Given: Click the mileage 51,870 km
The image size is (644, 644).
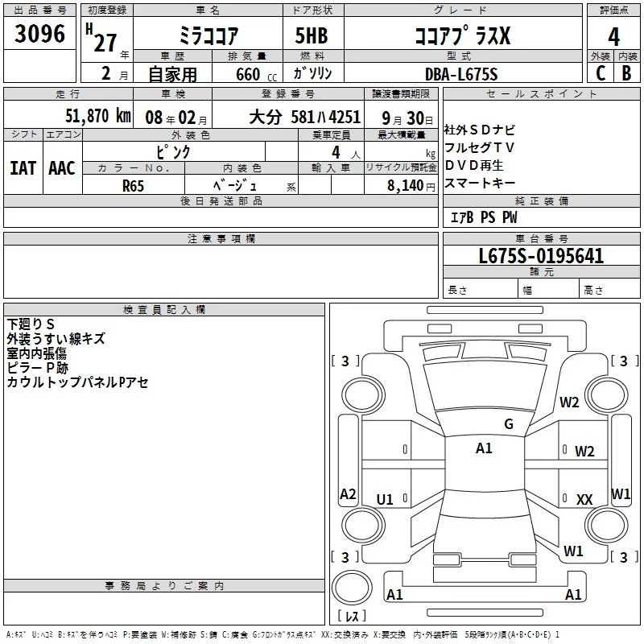Looking at the screenshot, I should (x=98, y=116).
